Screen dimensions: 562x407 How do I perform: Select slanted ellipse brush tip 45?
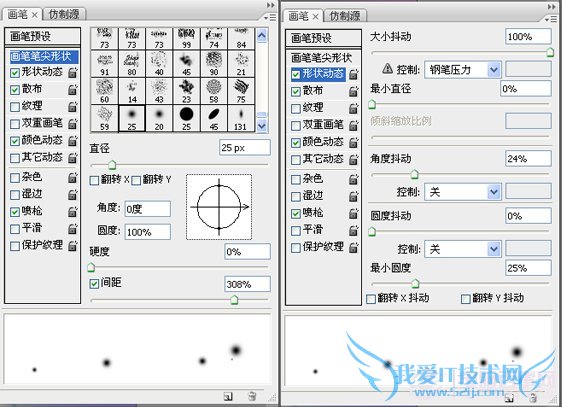coord(214,118)
